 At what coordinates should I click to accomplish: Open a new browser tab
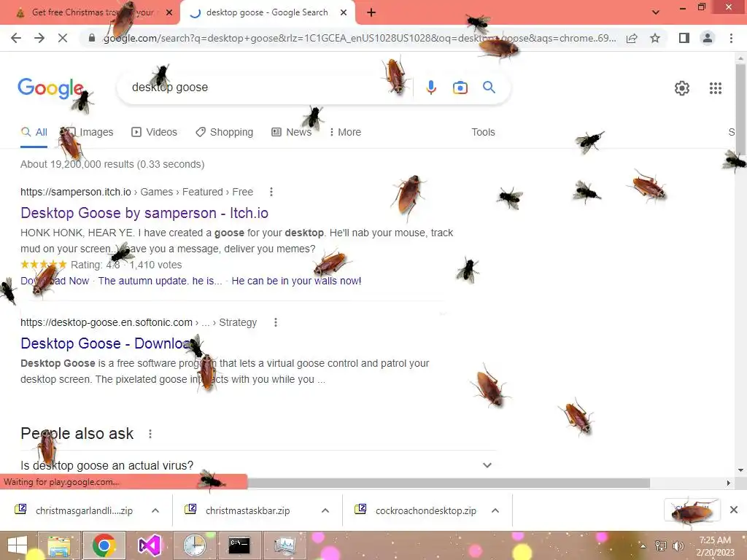371,13
